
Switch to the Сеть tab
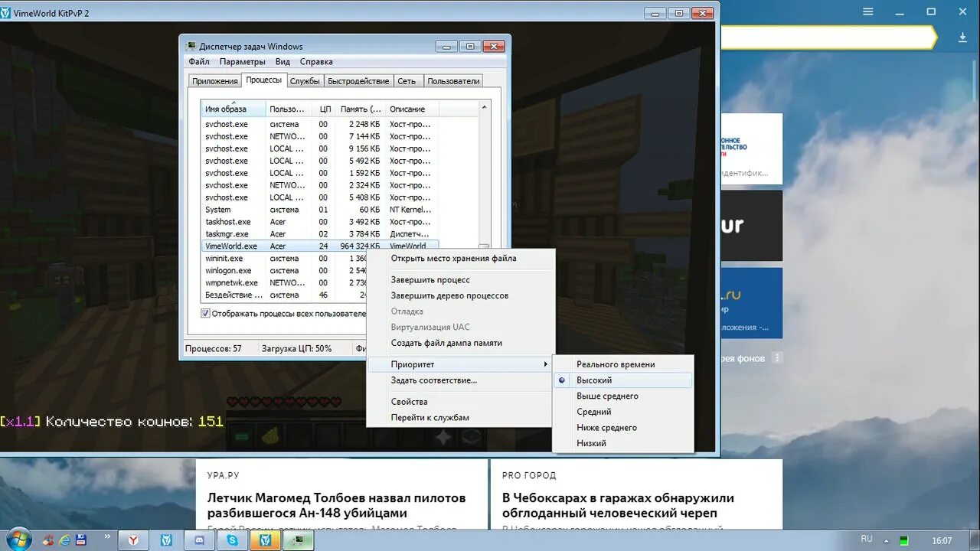pos(407,81)
